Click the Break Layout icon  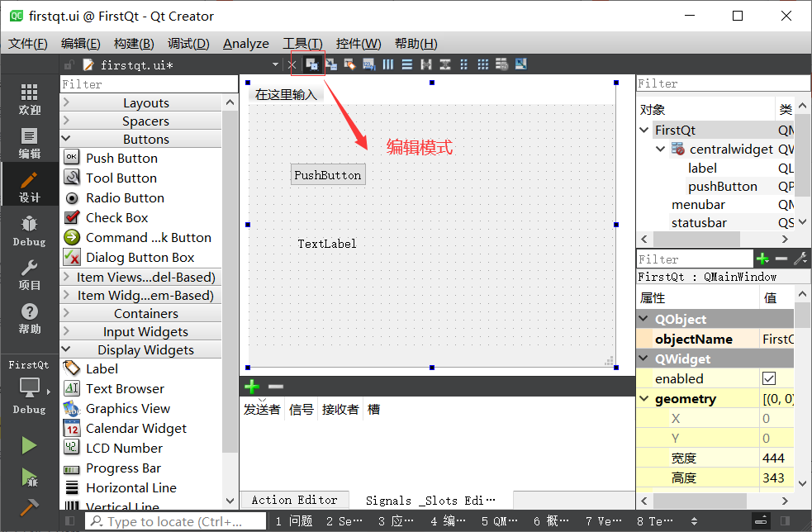pyautogui.click(x=501, y=64)
